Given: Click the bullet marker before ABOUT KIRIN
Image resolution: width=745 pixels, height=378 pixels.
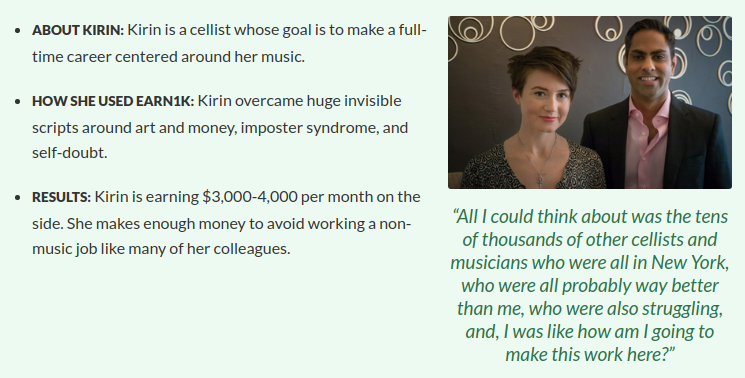Looking at the screenshot, I should point(18,31).
